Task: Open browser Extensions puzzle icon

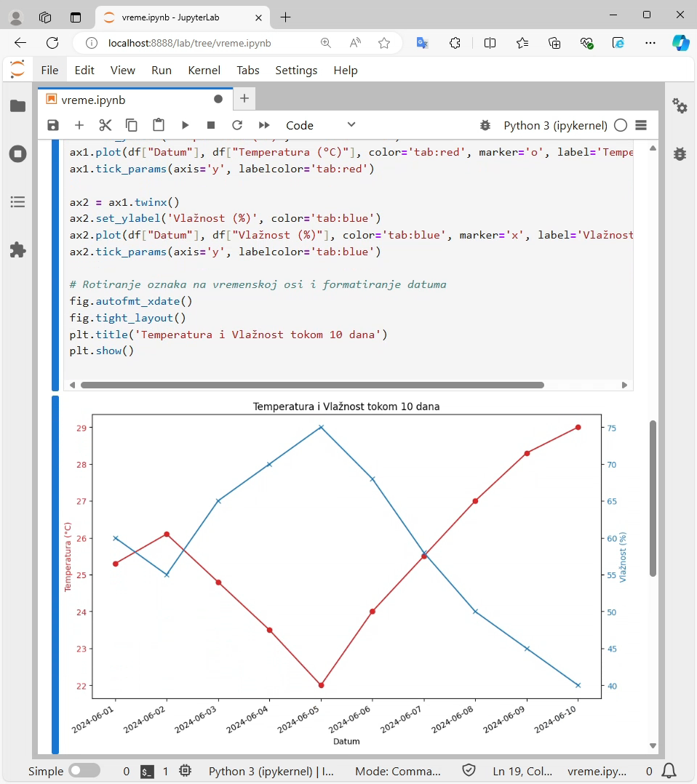Action: coord(455,43)
